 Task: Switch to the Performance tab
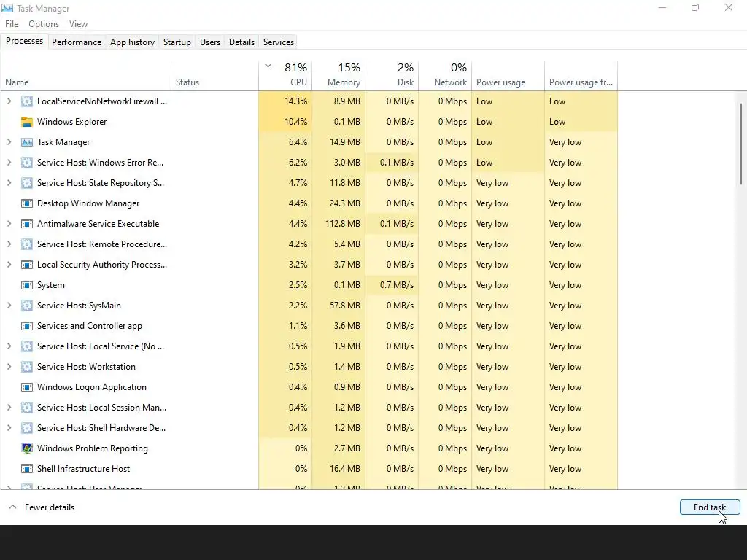coord(77,42)
